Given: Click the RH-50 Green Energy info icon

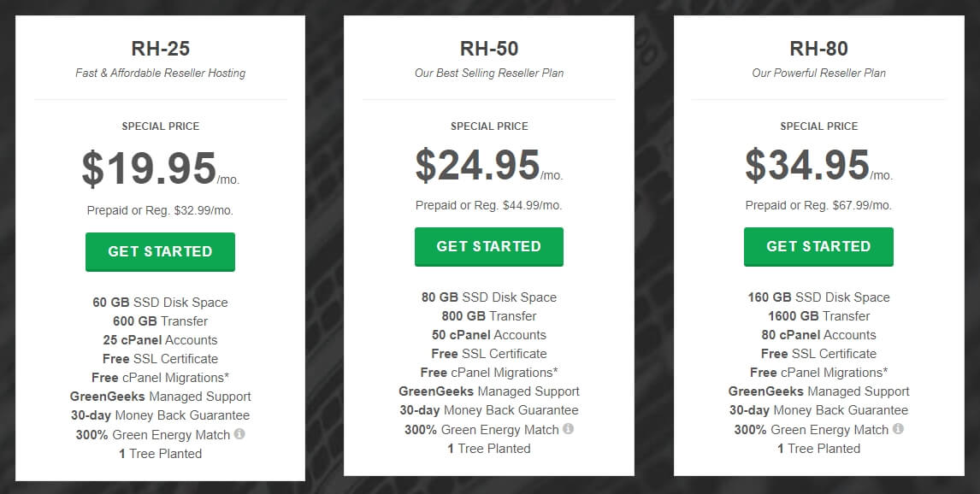Looking at the screenshot, I should click(568, 428).
